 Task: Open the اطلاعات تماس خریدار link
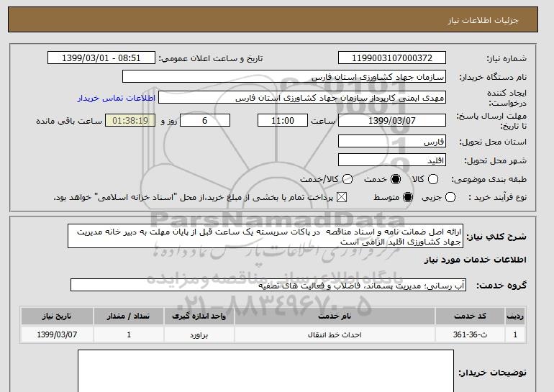[117, 98]
